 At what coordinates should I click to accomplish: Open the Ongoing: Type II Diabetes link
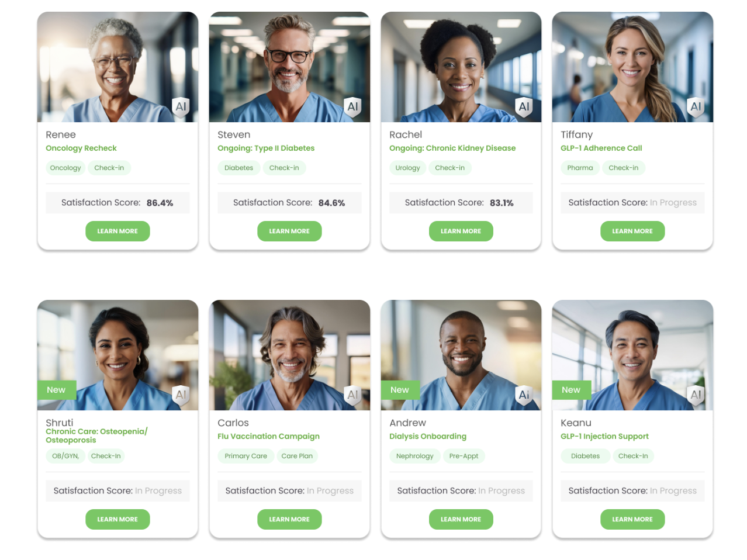266,148
